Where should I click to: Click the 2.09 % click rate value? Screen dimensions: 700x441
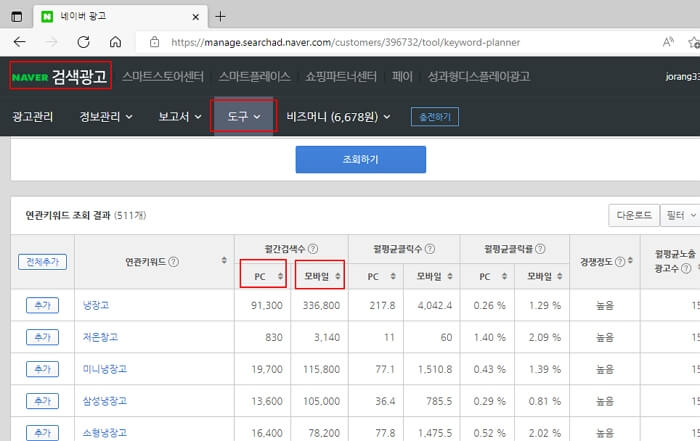(545, 337)
